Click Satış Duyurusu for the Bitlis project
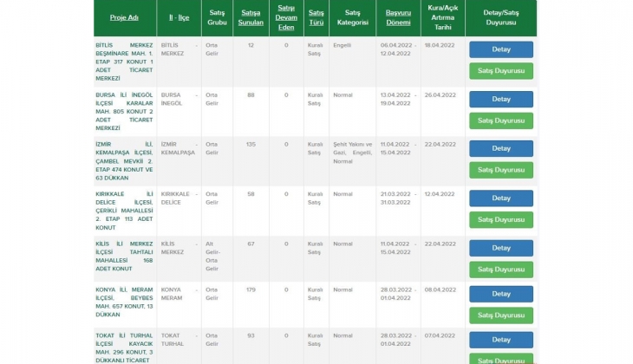The width and height of the screenshot is (633, 364). point(500,71)
